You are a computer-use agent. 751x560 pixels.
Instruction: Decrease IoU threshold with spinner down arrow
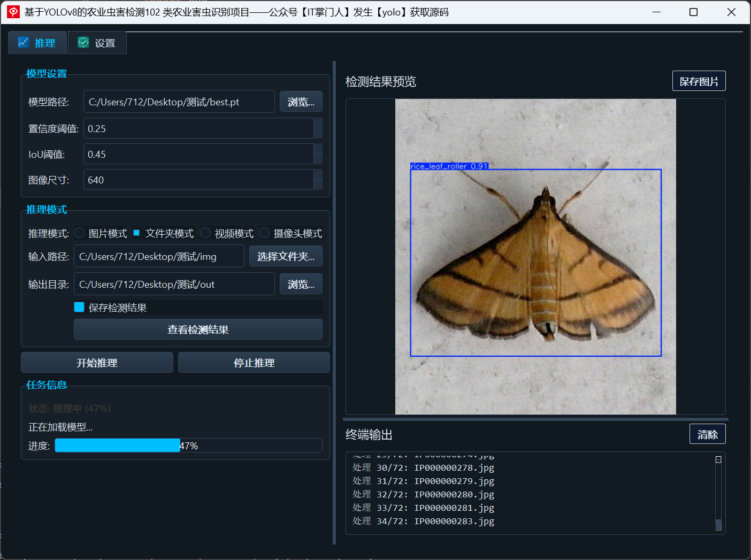coord(318,159)
